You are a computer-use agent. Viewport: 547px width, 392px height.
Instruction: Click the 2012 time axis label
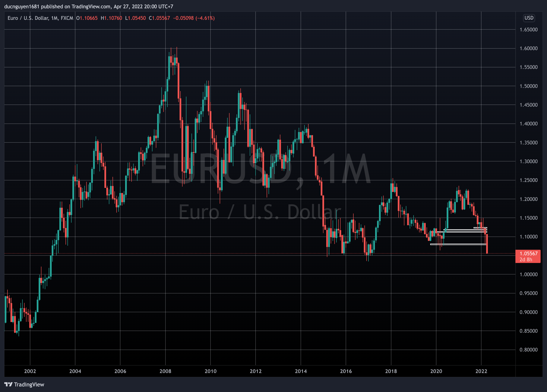tap(256, 371)
